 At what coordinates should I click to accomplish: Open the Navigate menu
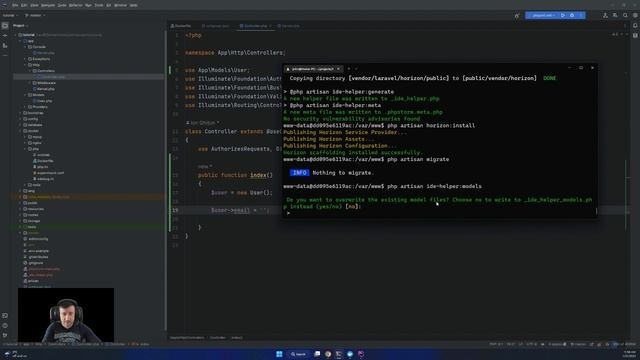(48, 5)
